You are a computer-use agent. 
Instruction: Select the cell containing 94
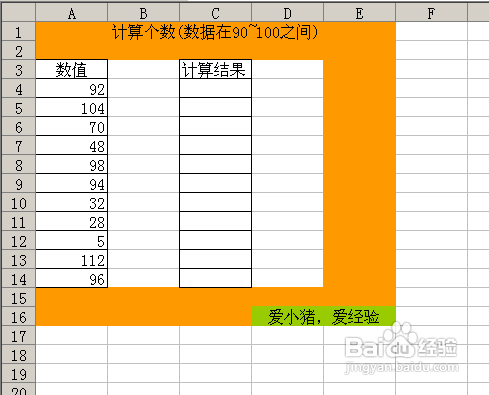point(72,184)
